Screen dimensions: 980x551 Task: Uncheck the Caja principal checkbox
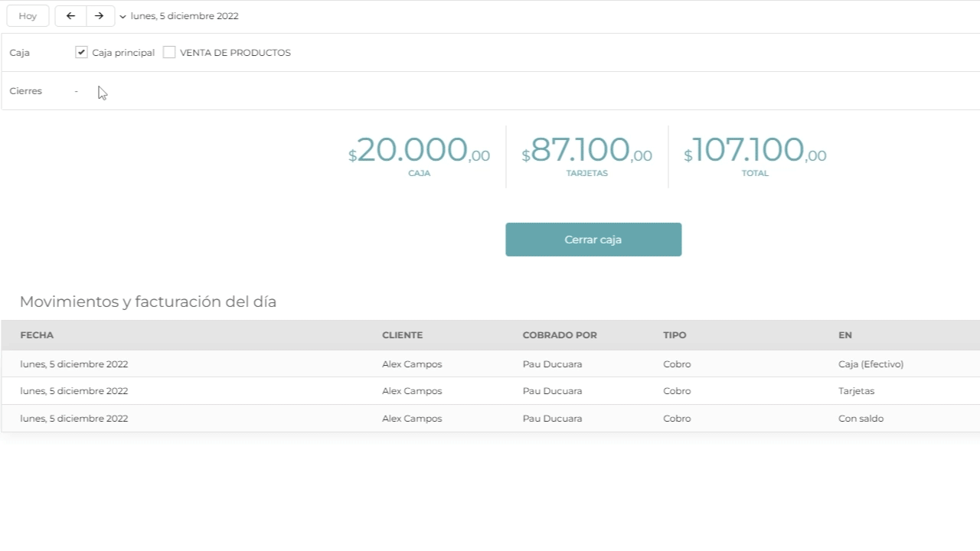[81, 52]
